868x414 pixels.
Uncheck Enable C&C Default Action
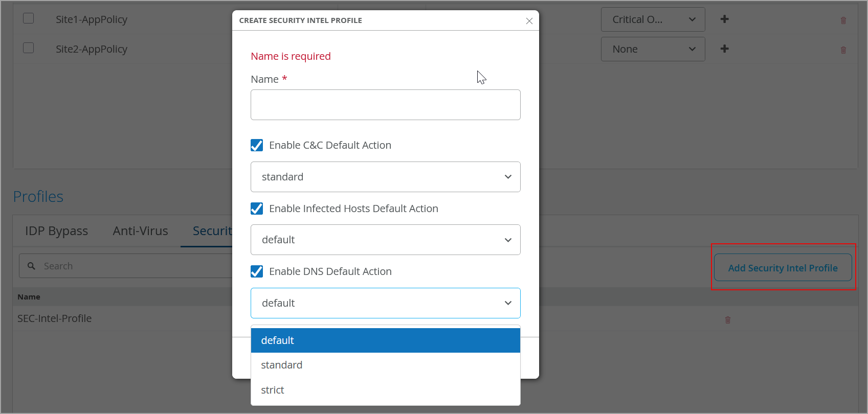pos(257,146)
